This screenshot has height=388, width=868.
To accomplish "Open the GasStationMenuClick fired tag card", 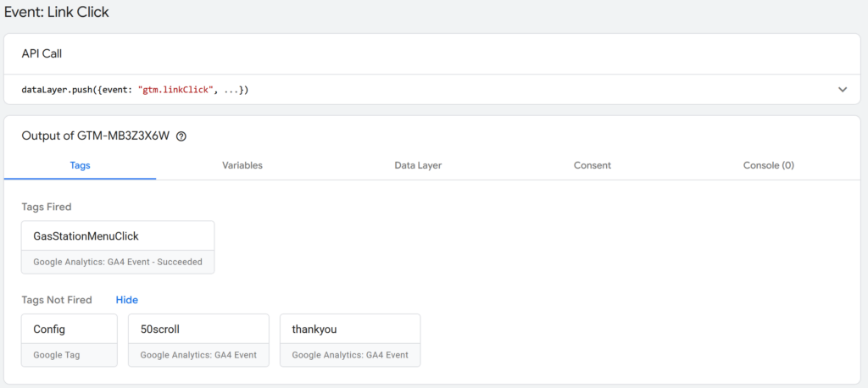I will click(118, 247).
